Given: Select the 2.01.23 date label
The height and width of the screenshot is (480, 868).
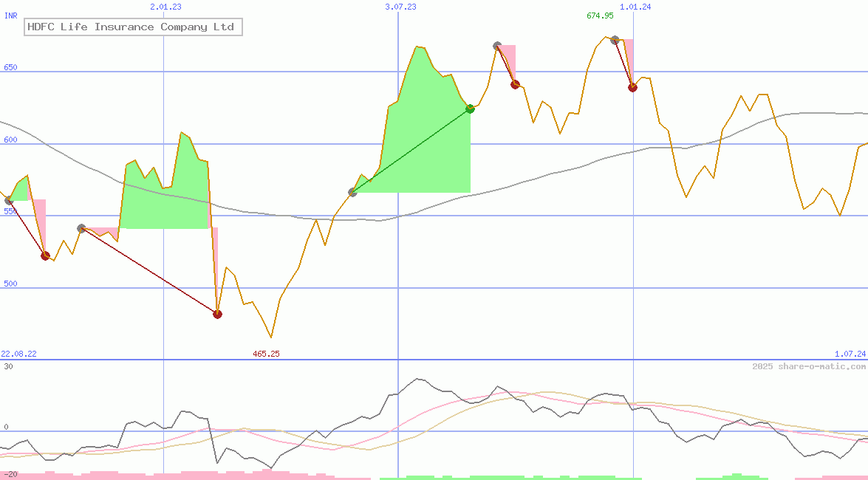Looking at the screenshot, I should pos(165,7).
